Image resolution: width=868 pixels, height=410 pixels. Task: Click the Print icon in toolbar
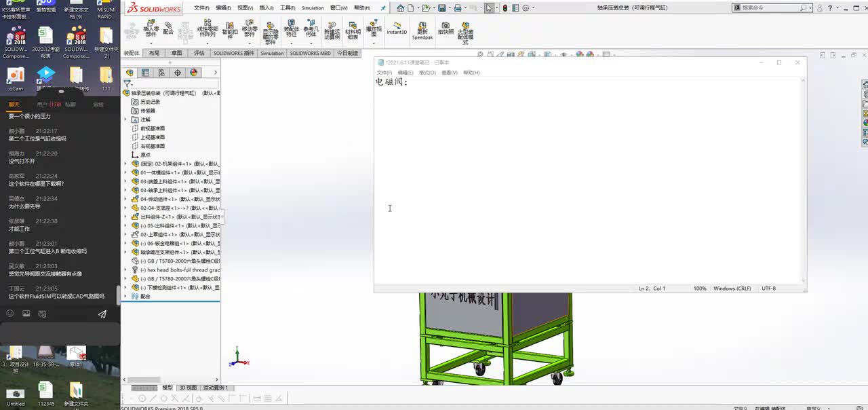[x=458, y=8]
